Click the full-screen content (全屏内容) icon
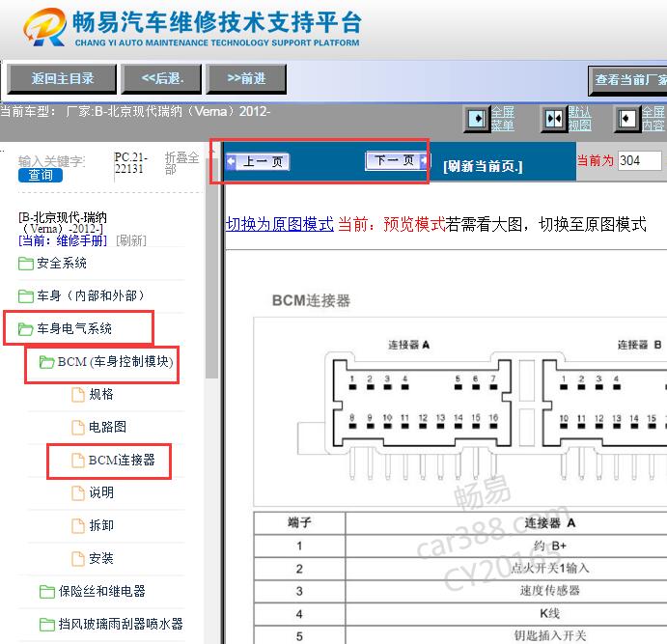This screenshot has width=667, height=644. 626,119
